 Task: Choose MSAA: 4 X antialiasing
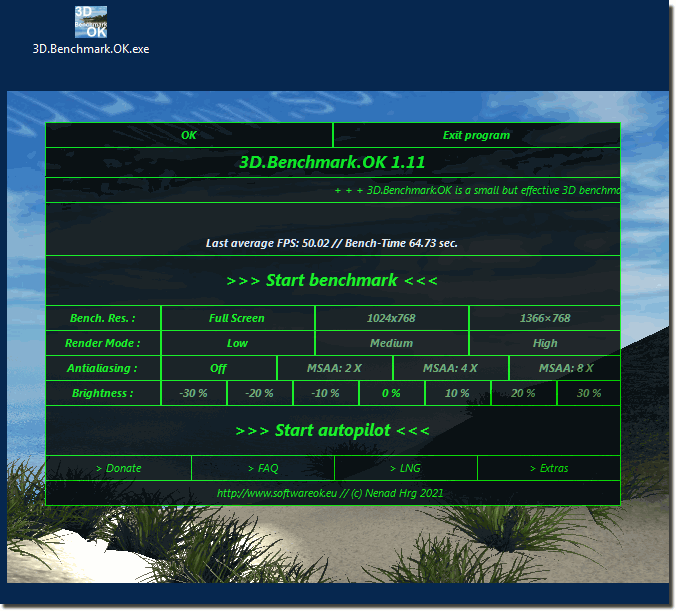click(x=451, y=368)
